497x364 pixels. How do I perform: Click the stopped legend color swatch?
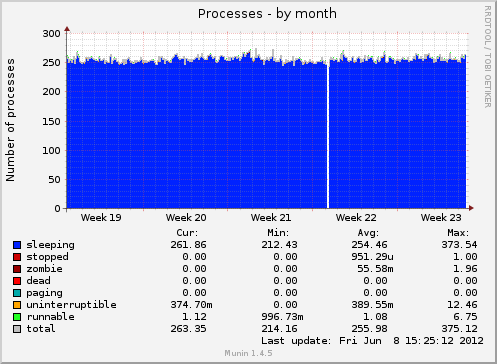17,257
